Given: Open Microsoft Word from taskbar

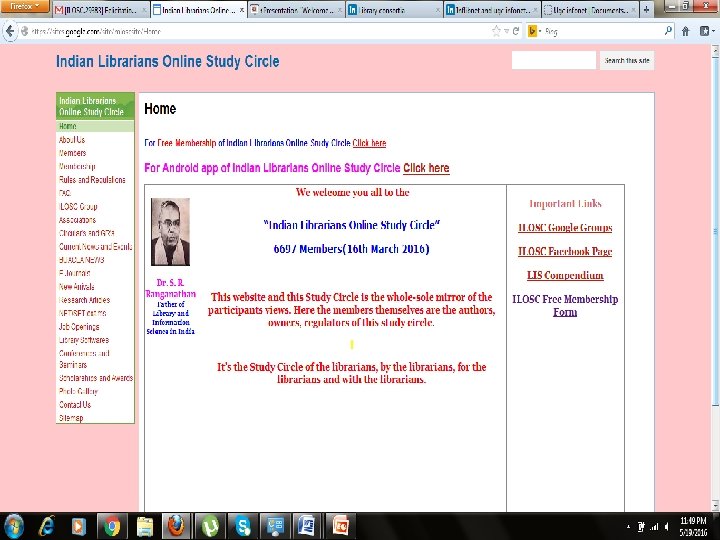Looking at the screenshot, I should pyautogui.click(x=306, y=527).
